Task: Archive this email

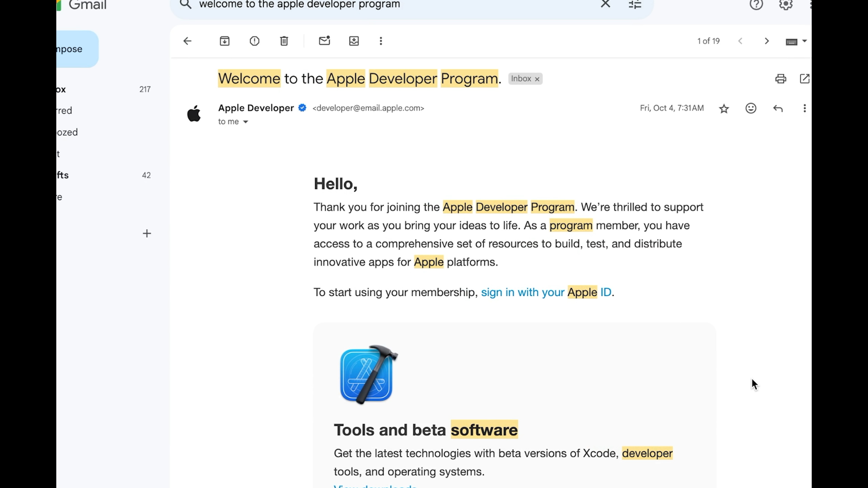Action: (x=224, y=41)
